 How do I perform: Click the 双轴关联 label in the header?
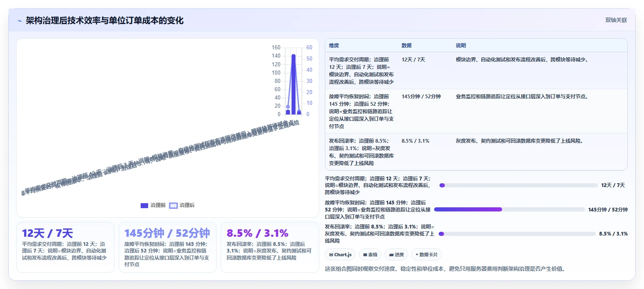pyautogui.click(x=616, y=20)
